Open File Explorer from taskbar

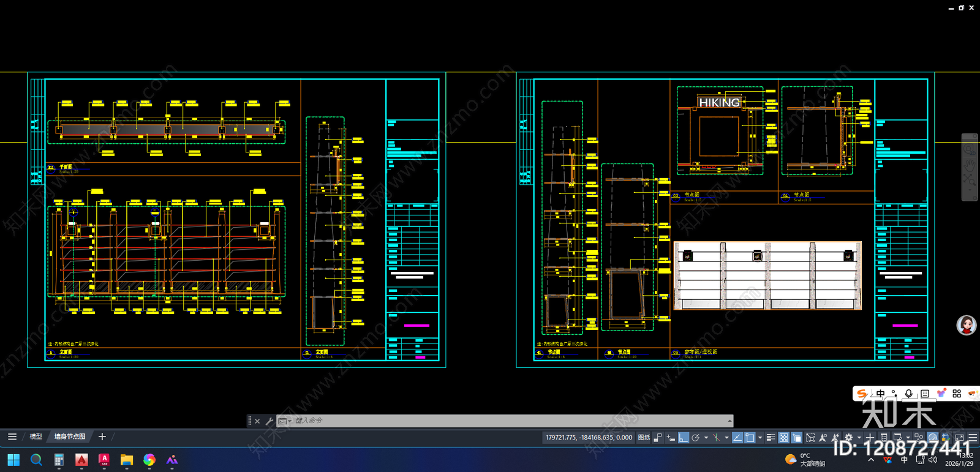pyautogui.click(x=127, y=459)
